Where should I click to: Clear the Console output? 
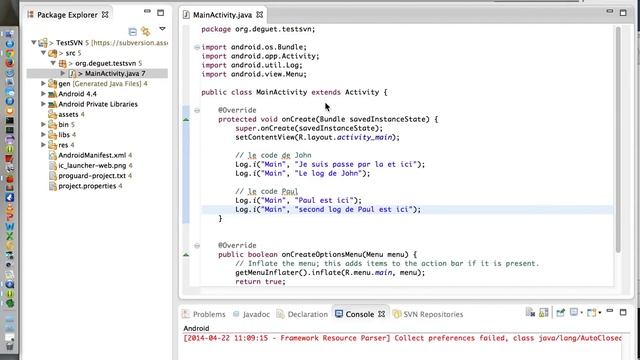tap(530, 313)
